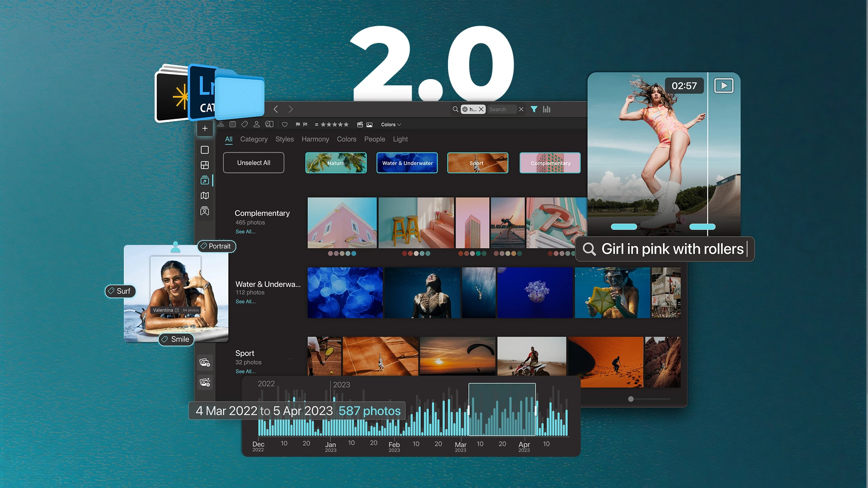This screenshot has width=868, height=488.
Task: Switch to the Colors tab
Action: tap(346, 139)
